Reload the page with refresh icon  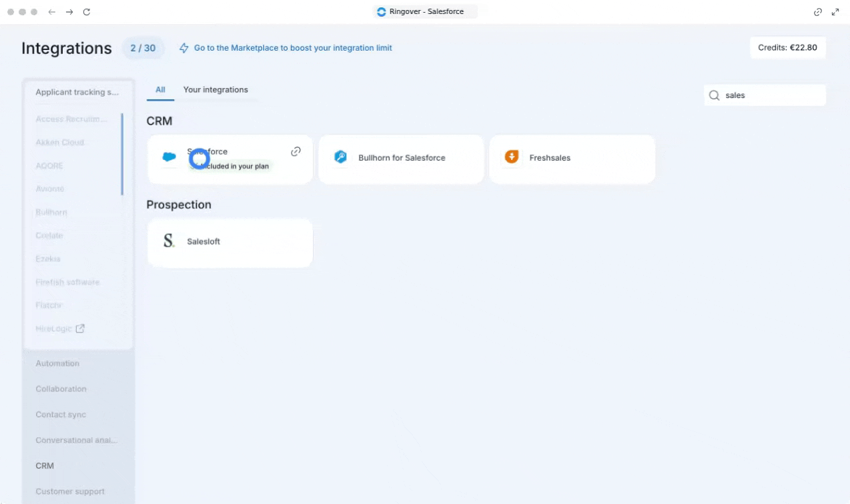pyautogui.click(x=87, y=12)
